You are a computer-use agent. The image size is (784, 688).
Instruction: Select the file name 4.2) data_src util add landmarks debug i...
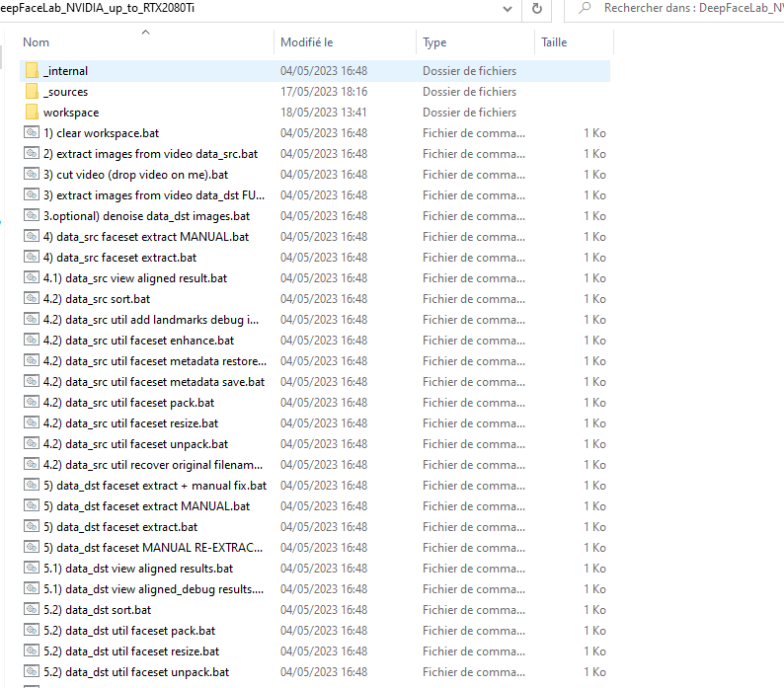[151, 320]
